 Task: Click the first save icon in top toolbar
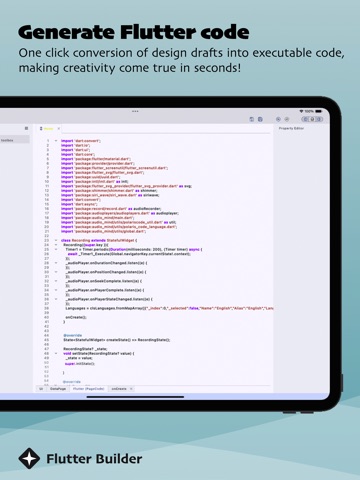[x=252, y=119]
